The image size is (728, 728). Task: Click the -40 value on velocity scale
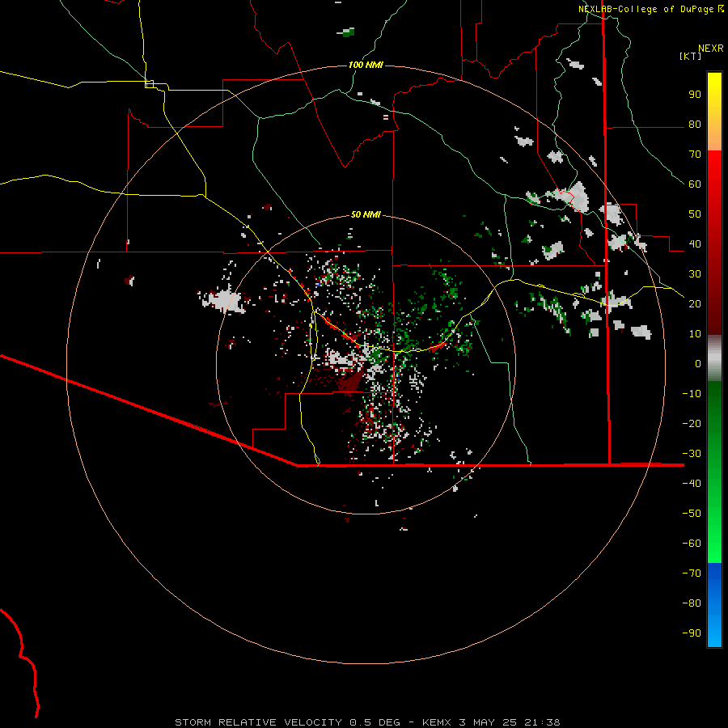pos(692,484)
